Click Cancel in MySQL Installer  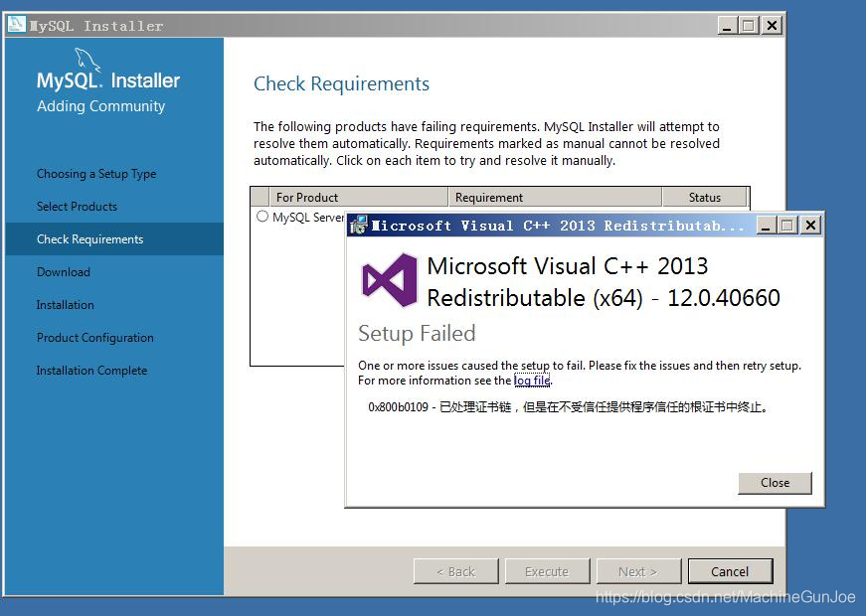pos(730,571)
